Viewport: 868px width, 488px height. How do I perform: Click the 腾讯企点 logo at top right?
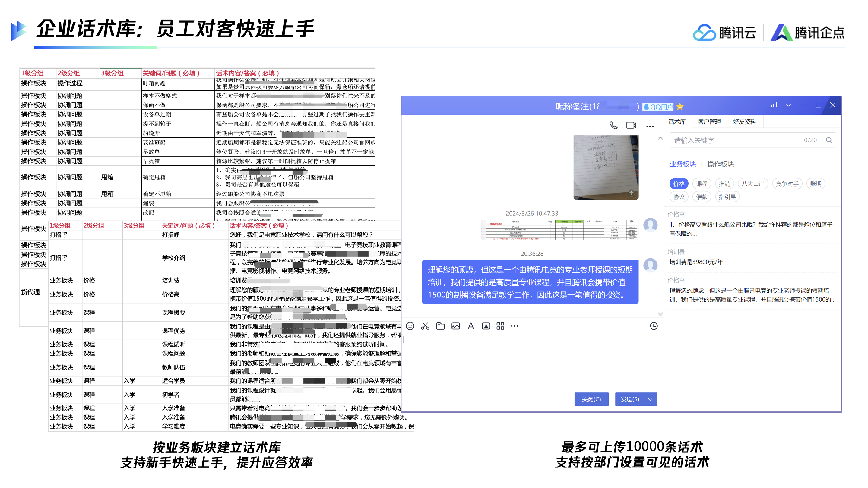pos(808,32)
